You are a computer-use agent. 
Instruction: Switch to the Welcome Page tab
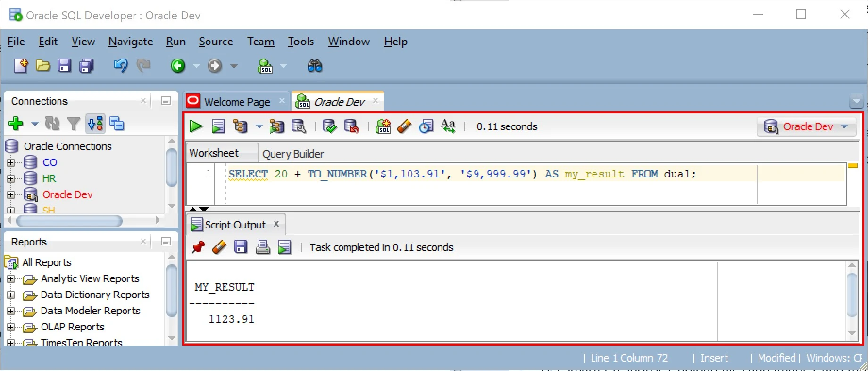point(236,101)
